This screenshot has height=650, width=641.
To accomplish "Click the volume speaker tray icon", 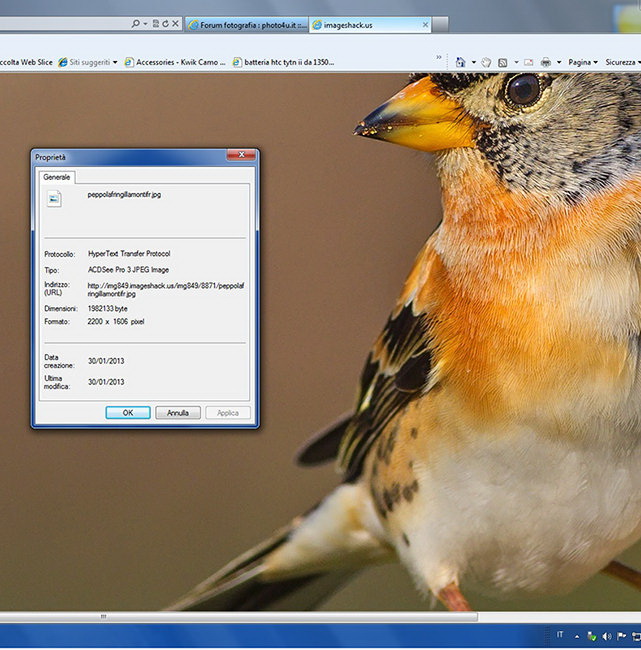I will [x=607, y=636].
